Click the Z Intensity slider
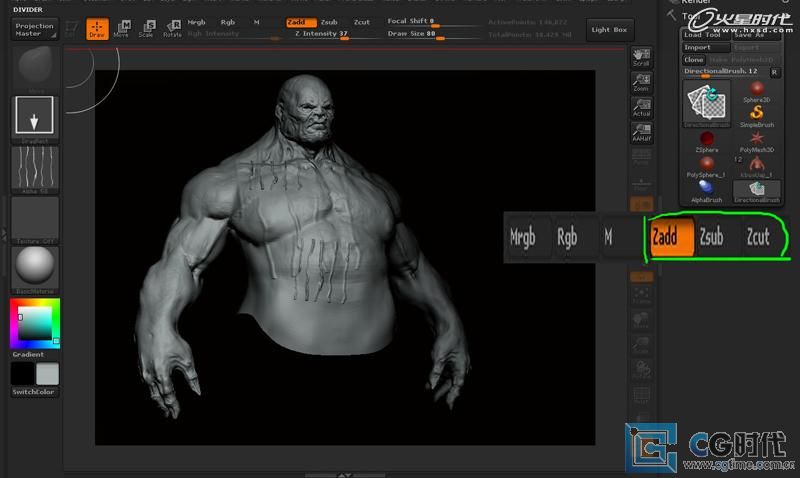The height and width of the screenshot is (478, 800). 337,34
